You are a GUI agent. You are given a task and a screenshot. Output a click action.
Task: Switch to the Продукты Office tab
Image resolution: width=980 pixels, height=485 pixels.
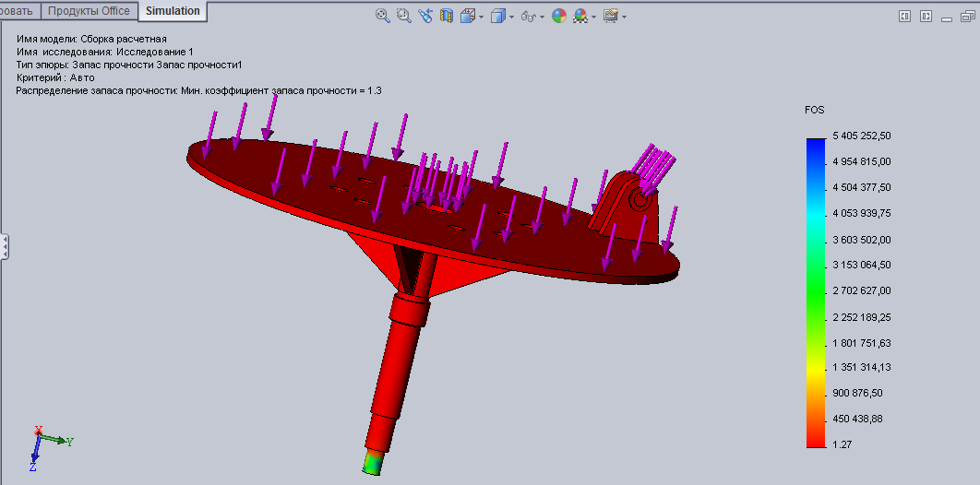pyautogui.click(x=90, y=11)
